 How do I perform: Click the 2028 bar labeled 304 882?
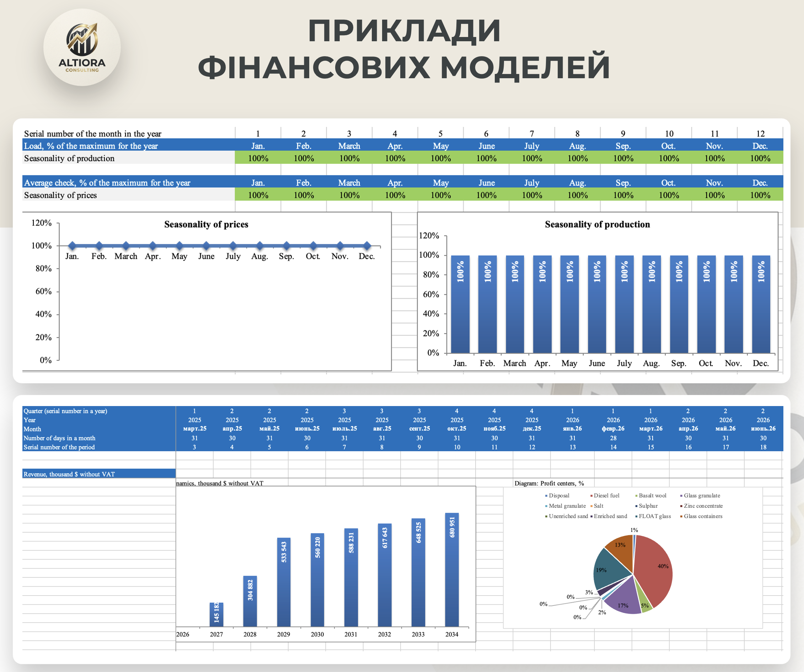pyautogui.click(x=250, y=601)
